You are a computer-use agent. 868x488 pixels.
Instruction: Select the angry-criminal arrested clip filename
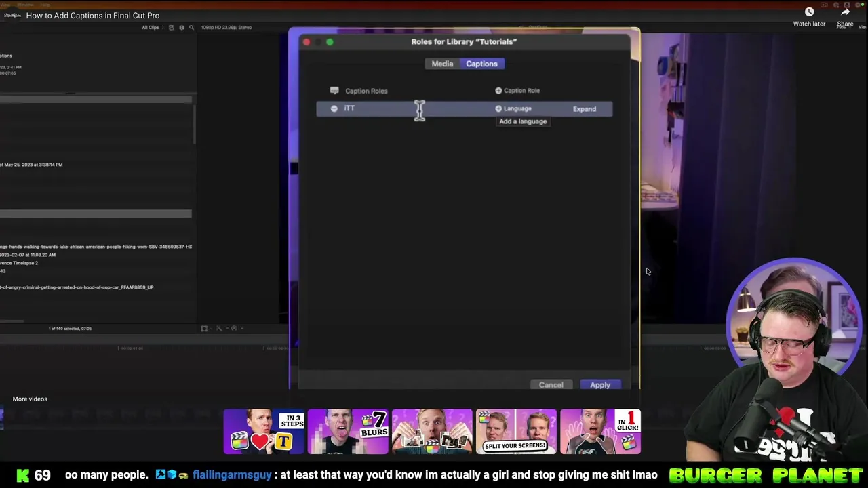(x=77, y=287)
